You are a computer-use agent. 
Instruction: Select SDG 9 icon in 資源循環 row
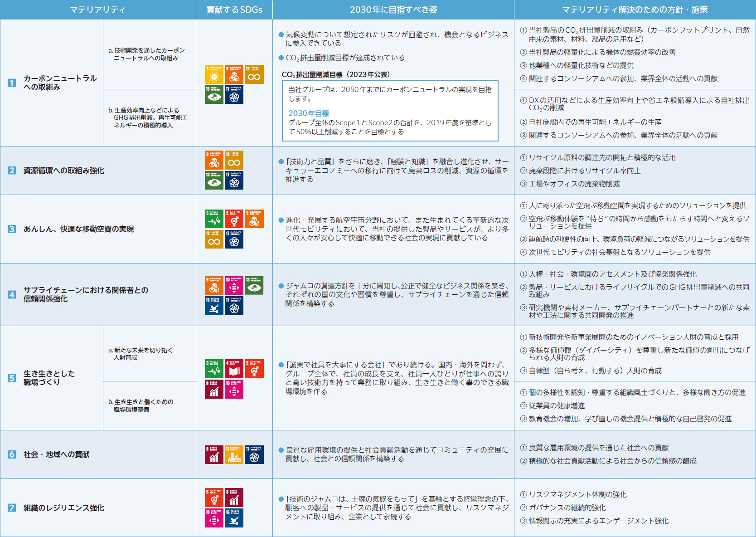(x=214, y=160)
